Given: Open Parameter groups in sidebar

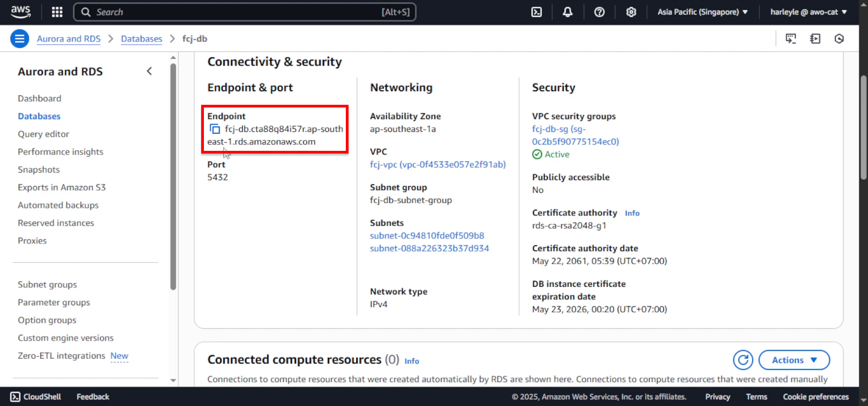Looking at the screenshot, I should [54, 303].
